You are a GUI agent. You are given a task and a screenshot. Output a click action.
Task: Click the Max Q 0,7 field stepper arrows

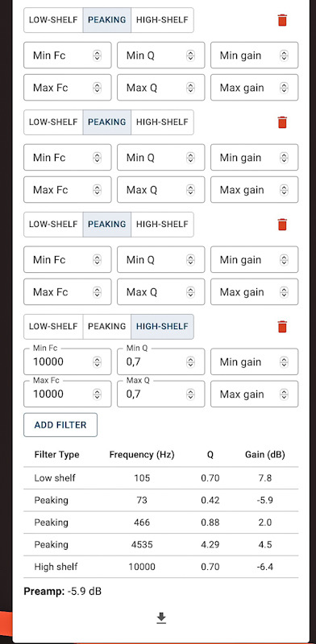click(x=190, y=394)
